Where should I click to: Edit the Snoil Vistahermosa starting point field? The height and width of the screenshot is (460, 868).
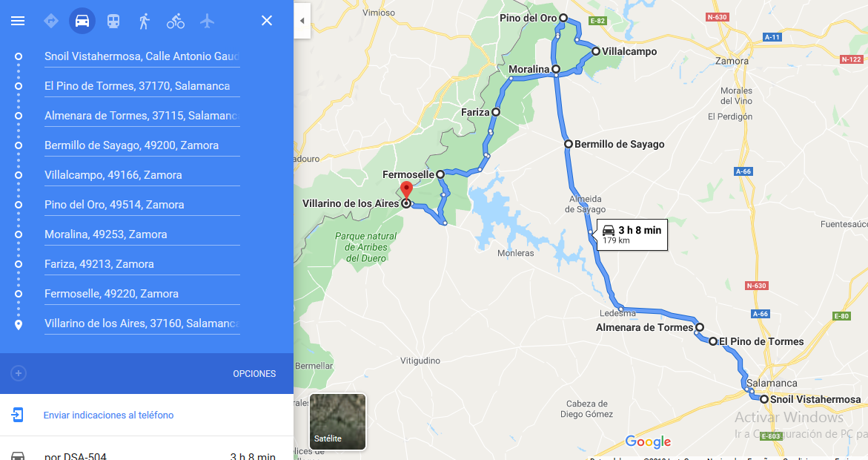(x=142, y=56)
